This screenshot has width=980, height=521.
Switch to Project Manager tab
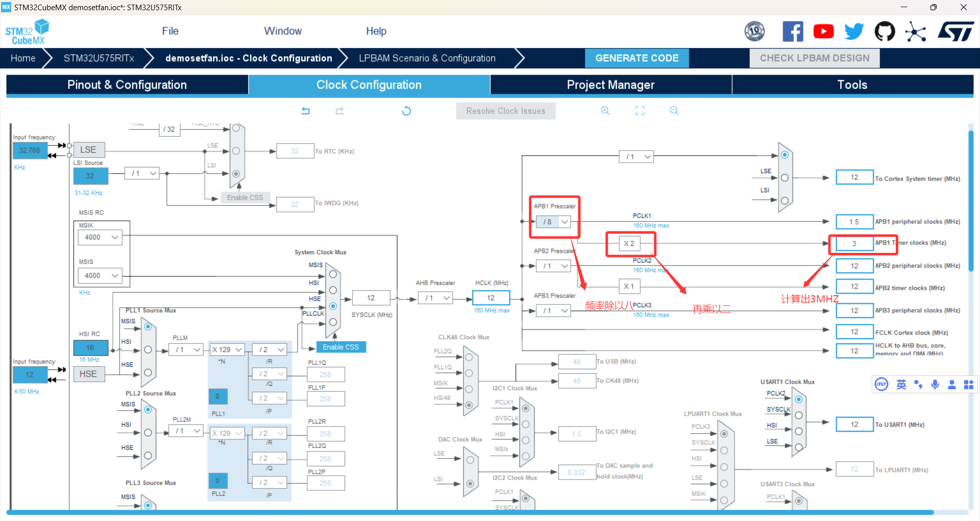pos(611,85)
